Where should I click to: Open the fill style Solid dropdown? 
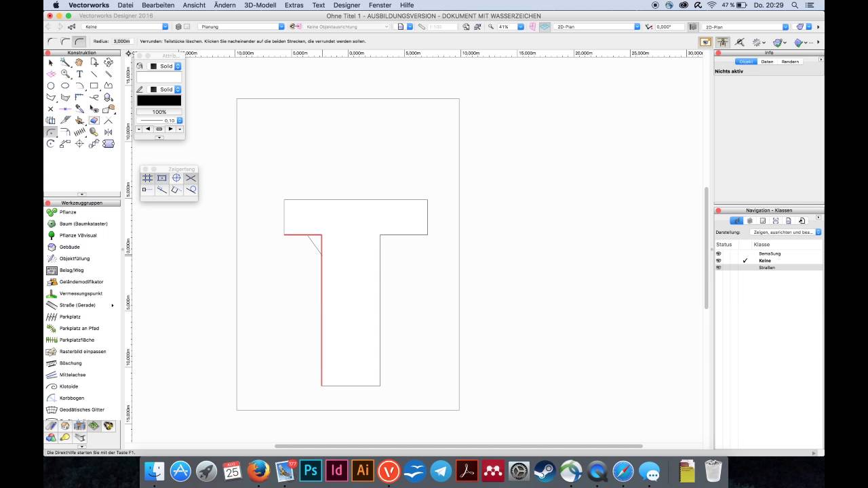tap(165, 66)
